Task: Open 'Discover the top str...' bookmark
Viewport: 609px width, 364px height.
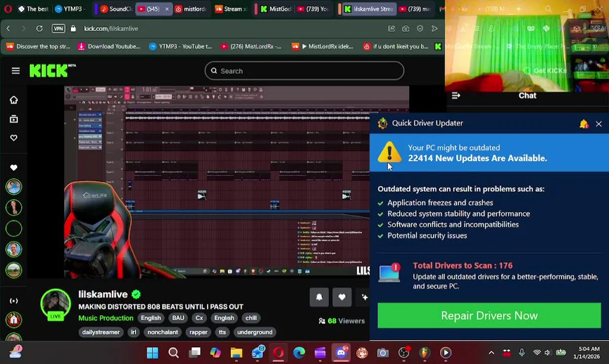Action: [38, 47]
